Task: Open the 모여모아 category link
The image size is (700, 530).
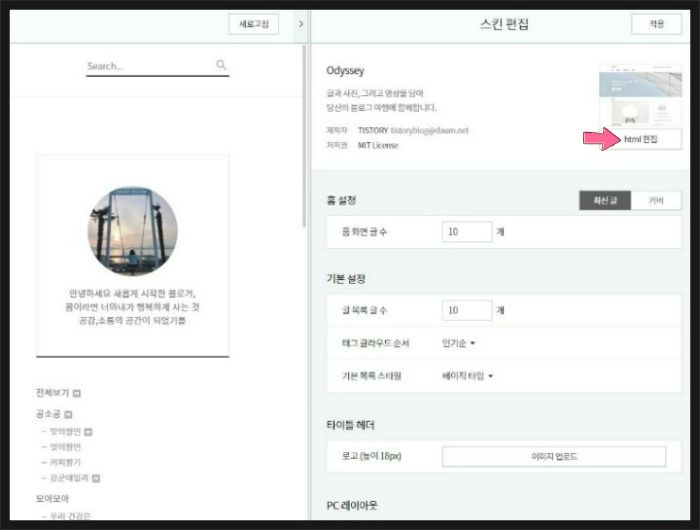Action: 52,498
